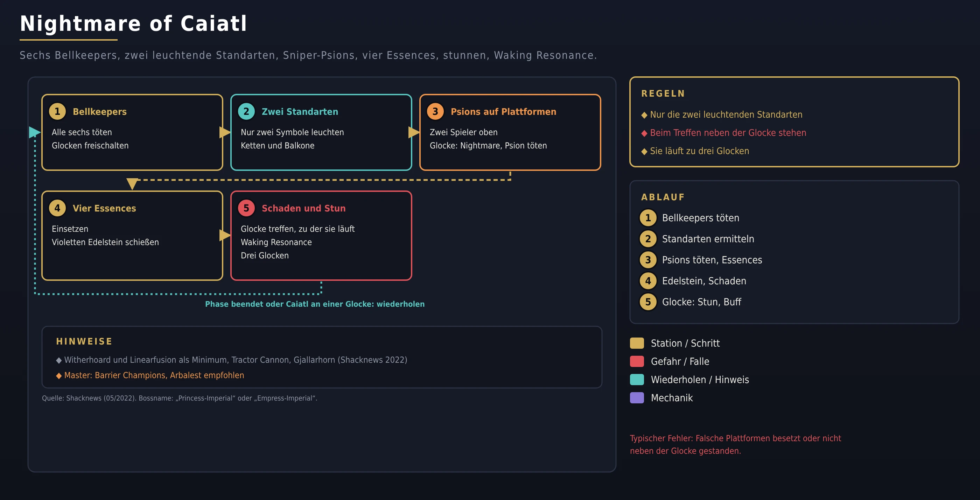Click the number 1 badge on Bellkeepers card
980x500 pixels.
pyautogui.click(x=57, y=111)
